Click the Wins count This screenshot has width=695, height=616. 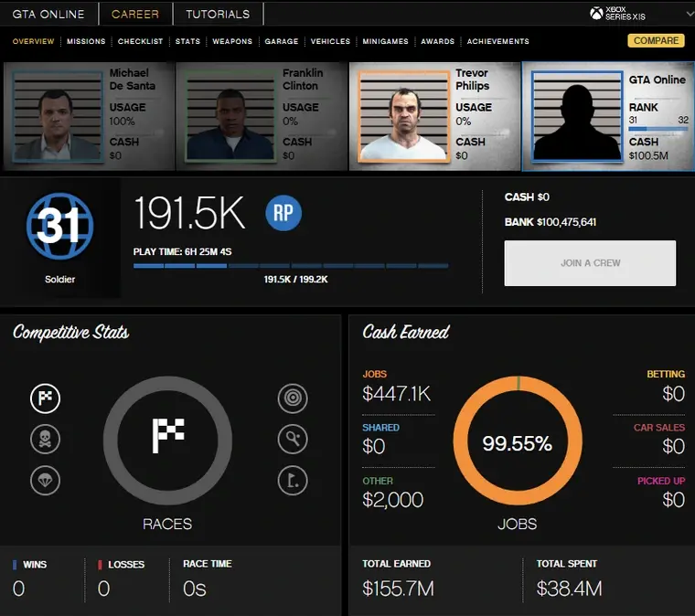tap(18, 589)
